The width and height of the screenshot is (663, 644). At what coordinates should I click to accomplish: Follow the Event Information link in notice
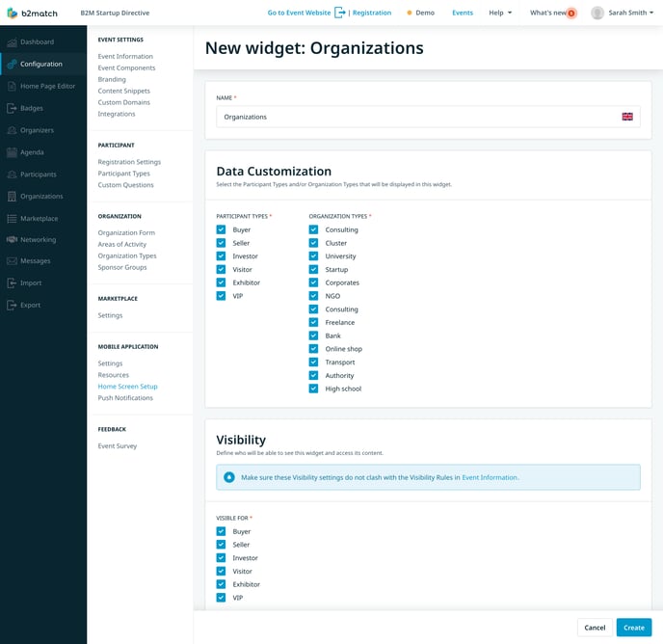coord(490,477)
